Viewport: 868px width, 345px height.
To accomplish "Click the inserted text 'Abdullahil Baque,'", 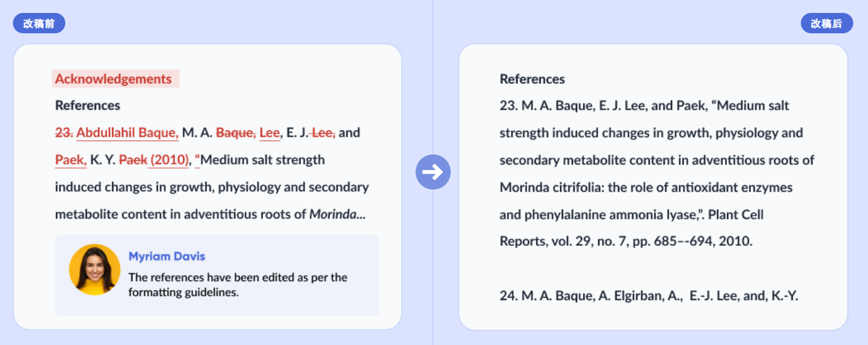I will tap(128, 132).
